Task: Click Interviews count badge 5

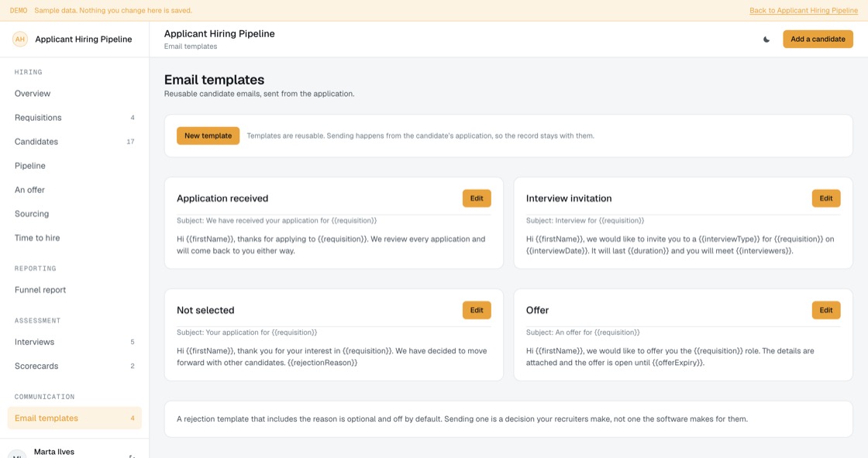Action: (133, 342)
